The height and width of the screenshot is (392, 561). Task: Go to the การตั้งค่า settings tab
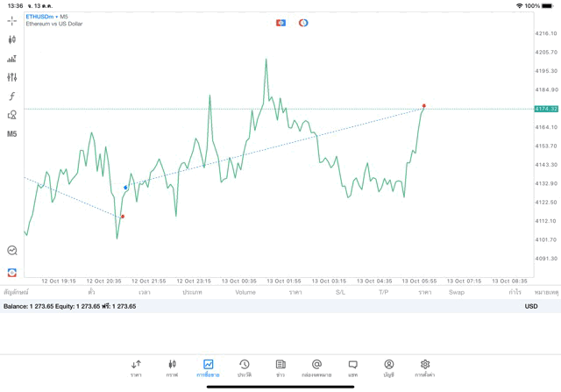click(x=425, y=367)
